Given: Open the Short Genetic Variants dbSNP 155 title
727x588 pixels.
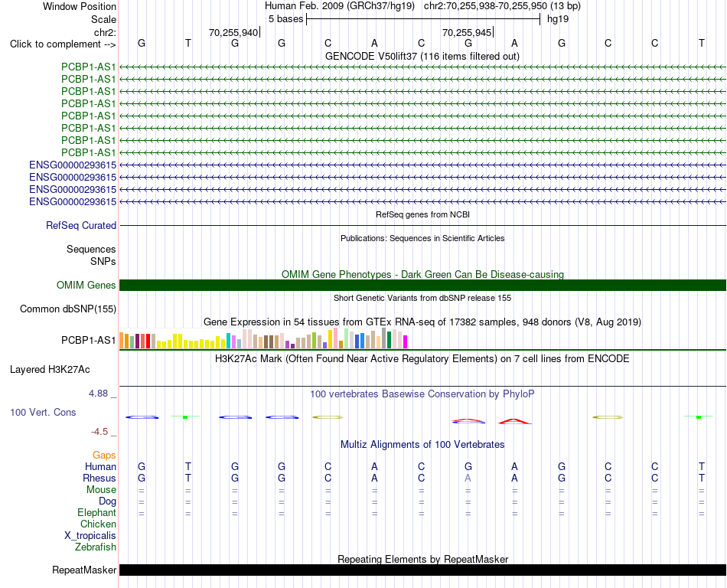Looking at the screenshot, I should [422, 298].
